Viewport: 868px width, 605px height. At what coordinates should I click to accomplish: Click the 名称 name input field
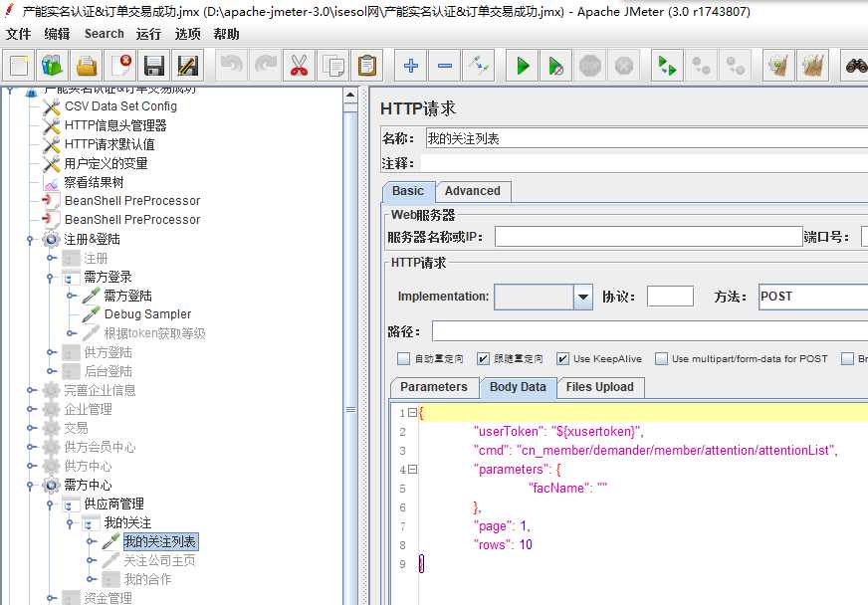click(x=647, y=138)
